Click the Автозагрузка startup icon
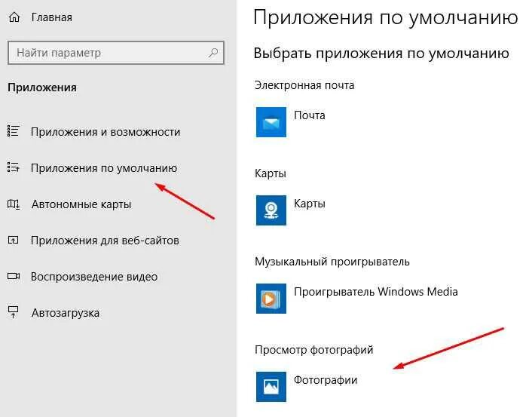532x417 pixels. click(14, 312)
